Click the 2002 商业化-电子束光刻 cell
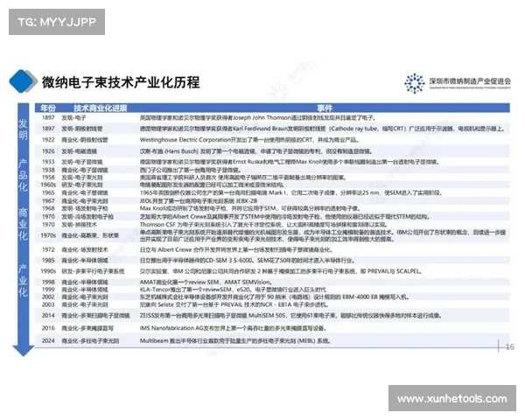Screen dimensions: 525x420 [x=84, y=297]
